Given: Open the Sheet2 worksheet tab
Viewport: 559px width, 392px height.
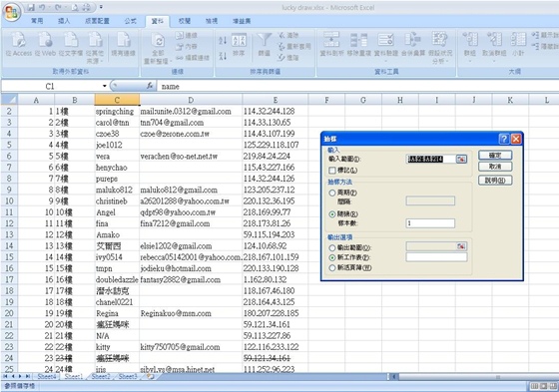Looking at the screenshot, I should 101,376.
